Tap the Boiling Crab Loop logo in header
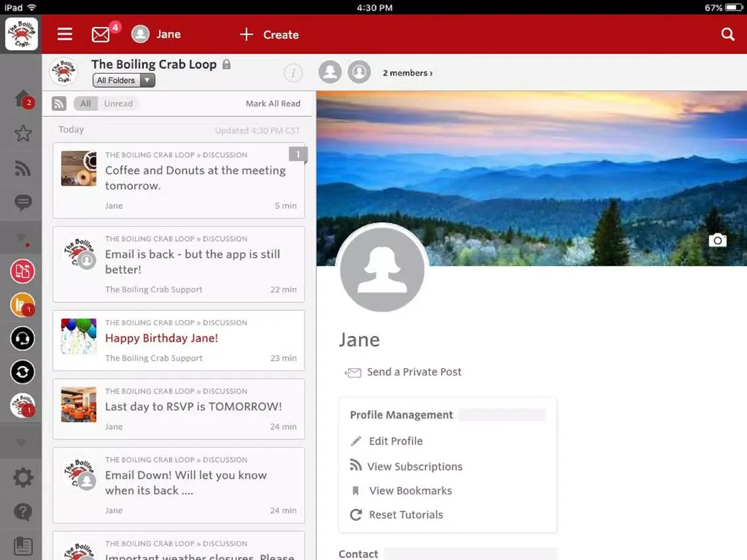 (x=63, y=72)
